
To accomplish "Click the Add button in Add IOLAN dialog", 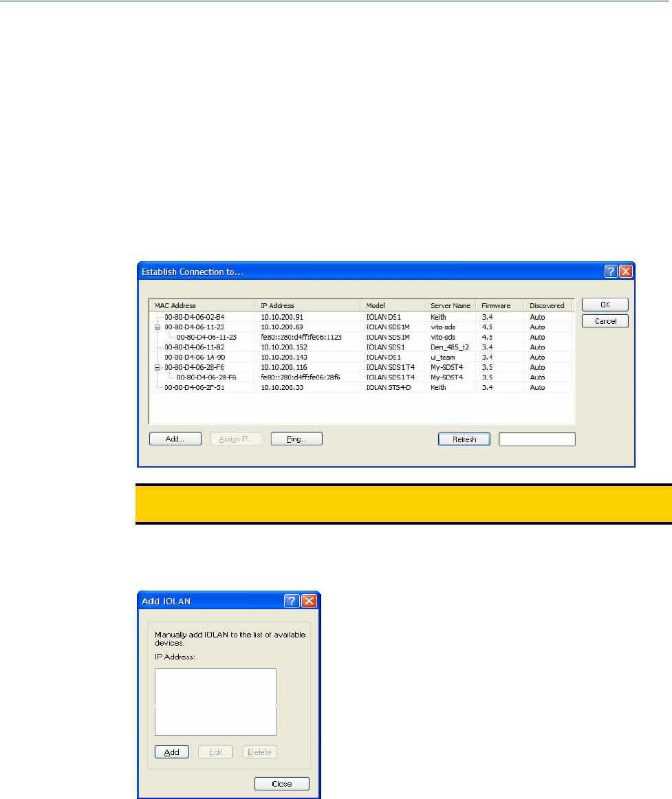I will [x=172, y=752].
